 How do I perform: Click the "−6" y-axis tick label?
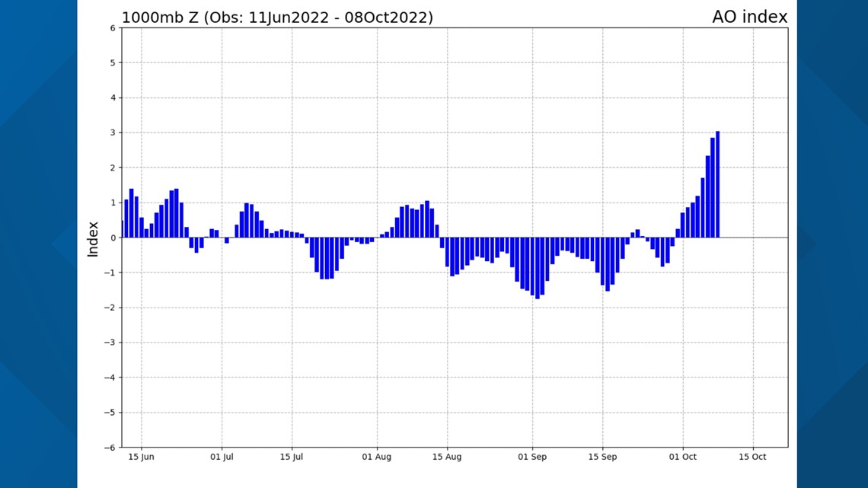click(110, 448)
